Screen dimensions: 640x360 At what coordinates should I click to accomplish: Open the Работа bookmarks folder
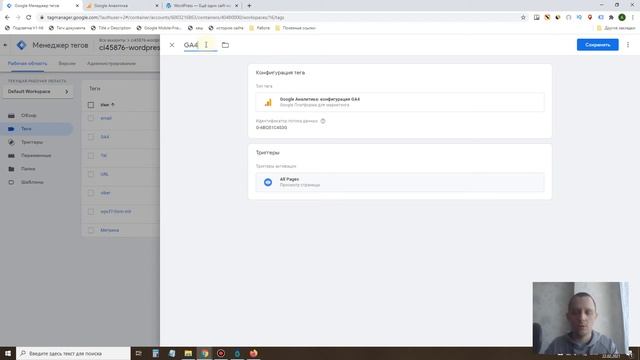point(260,28)
